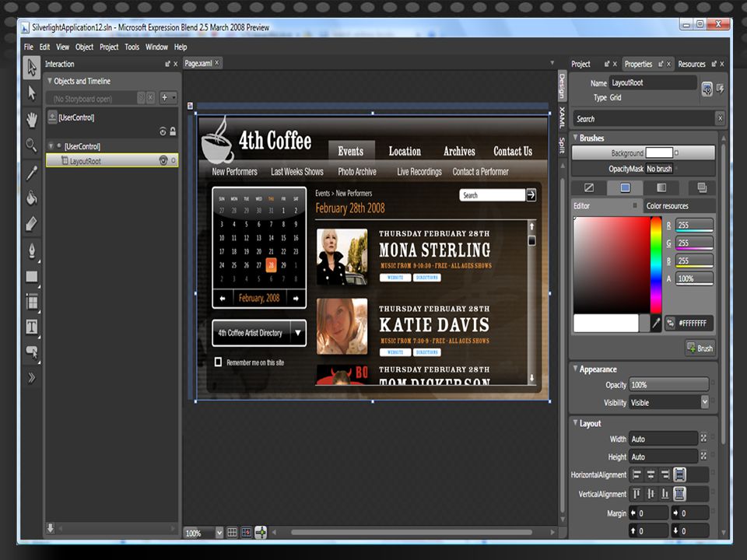747x560 pixels.
Task: Click the color eyedropper in Brushes editor
Action: pyautogui.click(x=656, y=324)
